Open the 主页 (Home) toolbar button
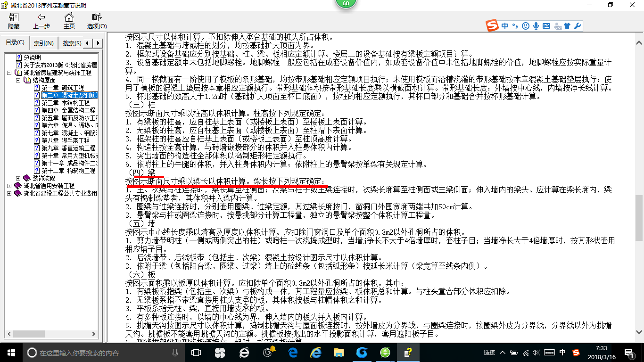This screenshot has width=644, height=362. point(69,21)
